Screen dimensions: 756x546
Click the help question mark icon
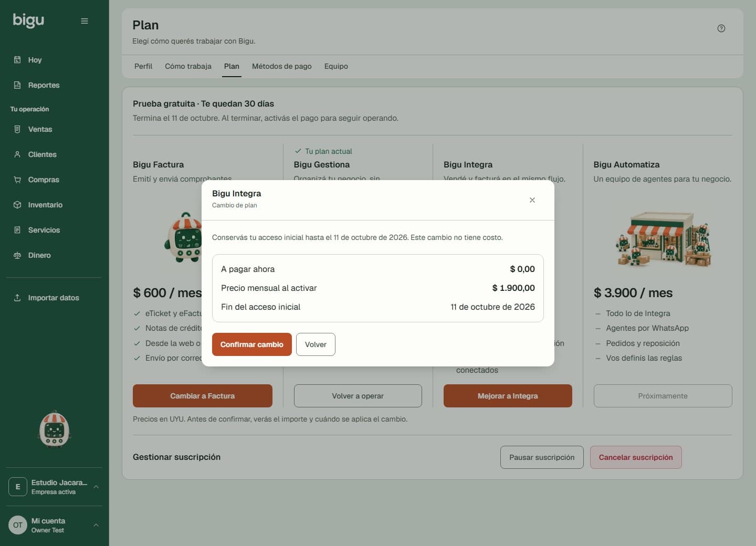[x=721, y=28]
